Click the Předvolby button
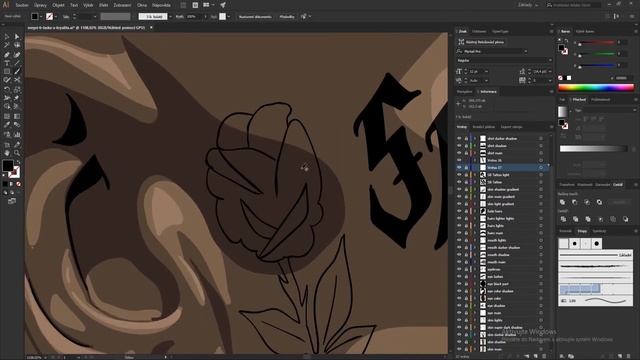This screenshot has height=360, width=640. (x=287, y=17)
